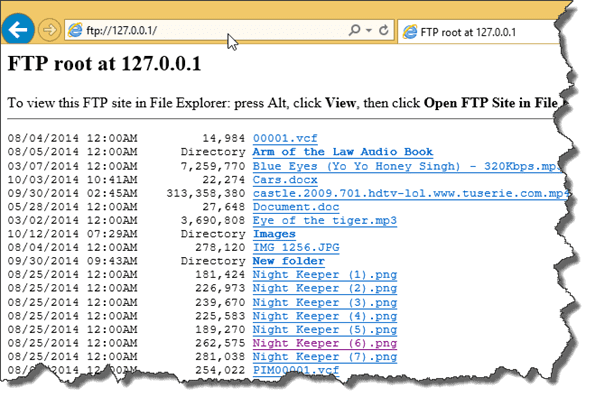Open castle.2009.701.hdtv-lol video link
595x406 pixels.
(x=411, y=194)
